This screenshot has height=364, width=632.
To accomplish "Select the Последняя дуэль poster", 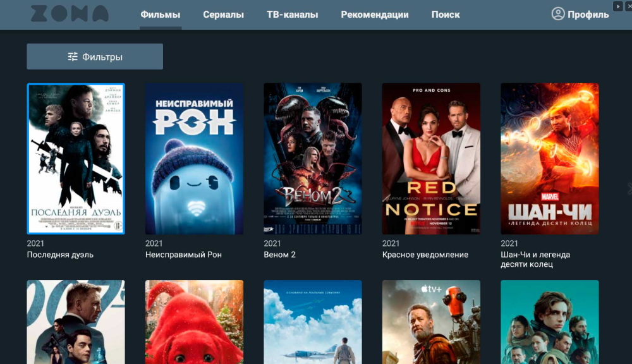I will pos(76,159).
